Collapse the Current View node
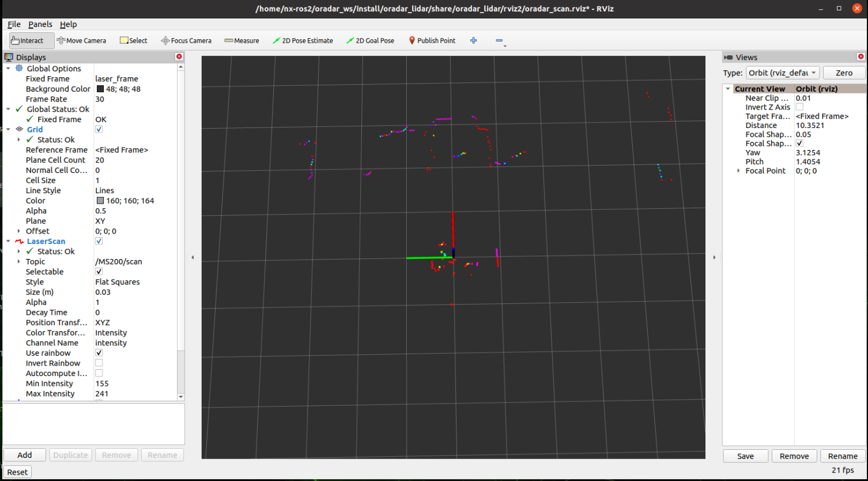 (x=728, y=89)
